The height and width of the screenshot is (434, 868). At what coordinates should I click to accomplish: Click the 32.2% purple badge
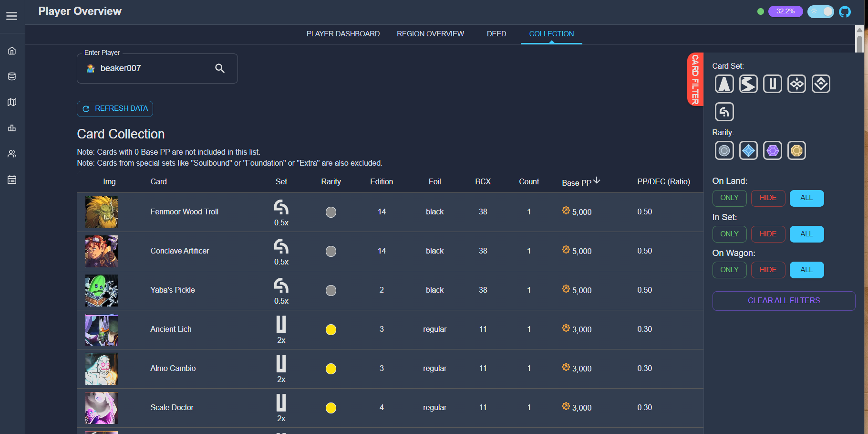click(785, 11)
